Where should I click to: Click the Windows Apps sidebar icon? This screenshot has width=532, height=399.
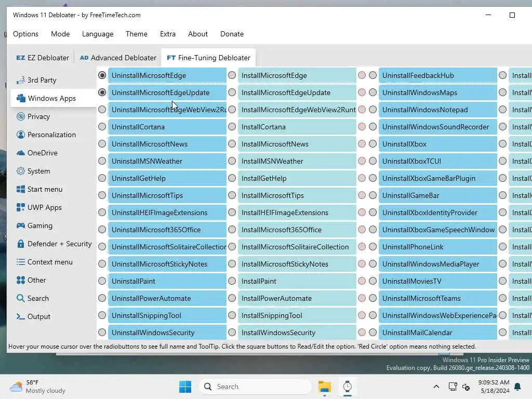tap(21, 98)
